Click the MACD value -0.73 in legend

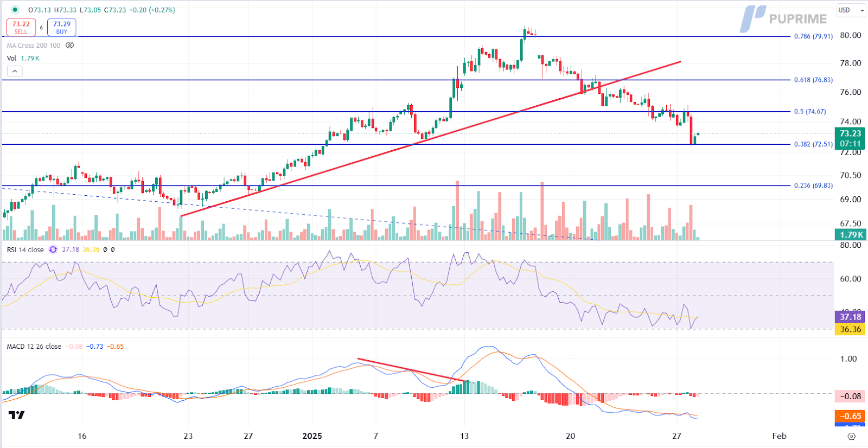pos(95,346)
